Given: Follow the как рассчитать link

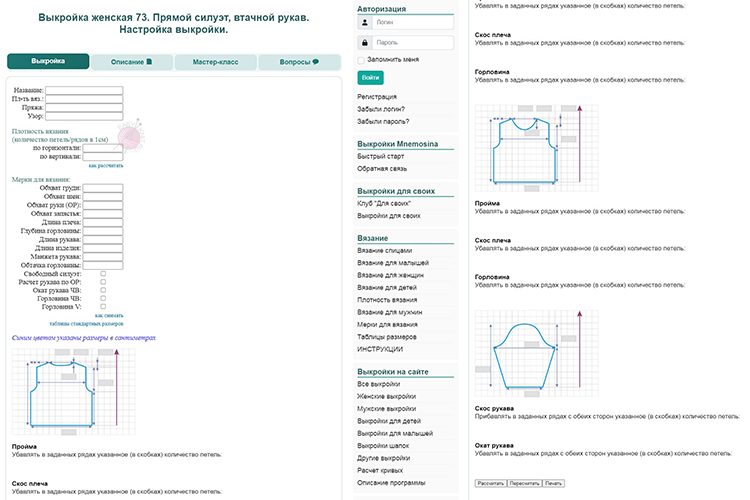Looking at the screenshot, I should [x=105, y=165].
